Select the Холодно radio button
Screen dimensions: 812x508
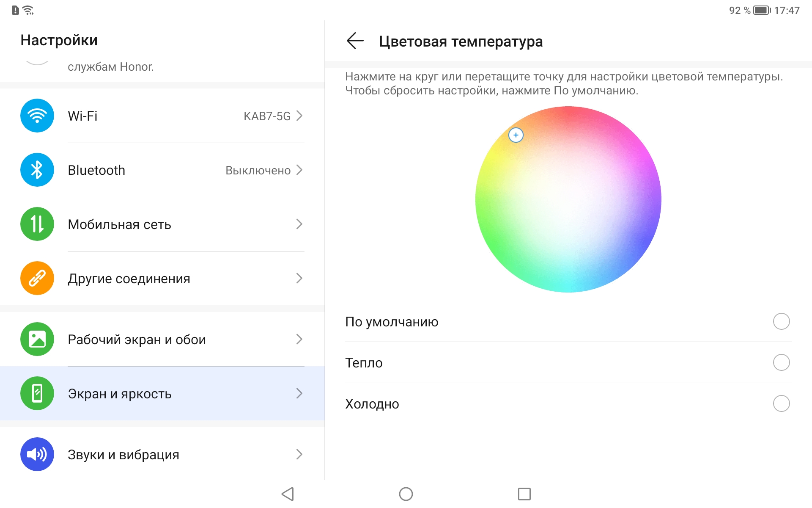[x=781, y=403]
